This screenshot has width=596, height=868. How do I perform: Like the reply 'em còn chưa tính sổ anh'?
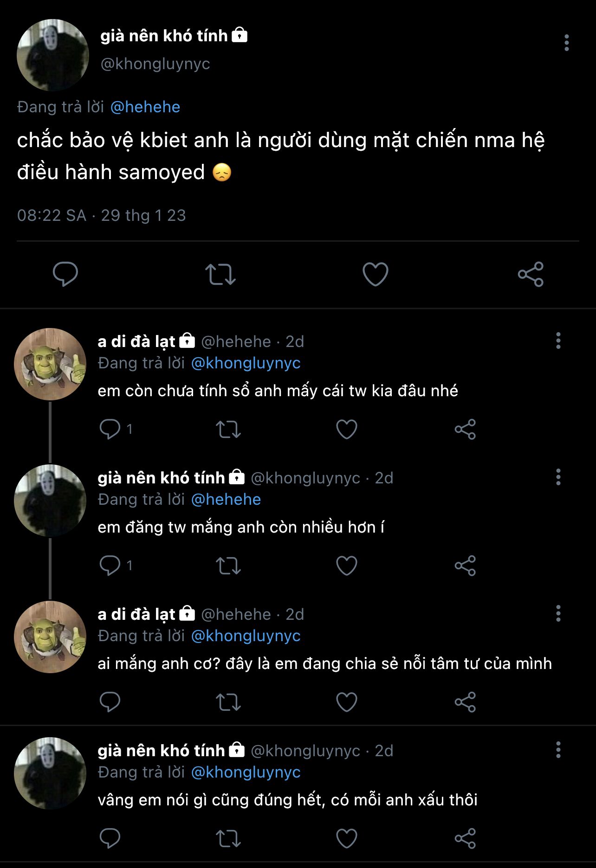pos(346,429)
